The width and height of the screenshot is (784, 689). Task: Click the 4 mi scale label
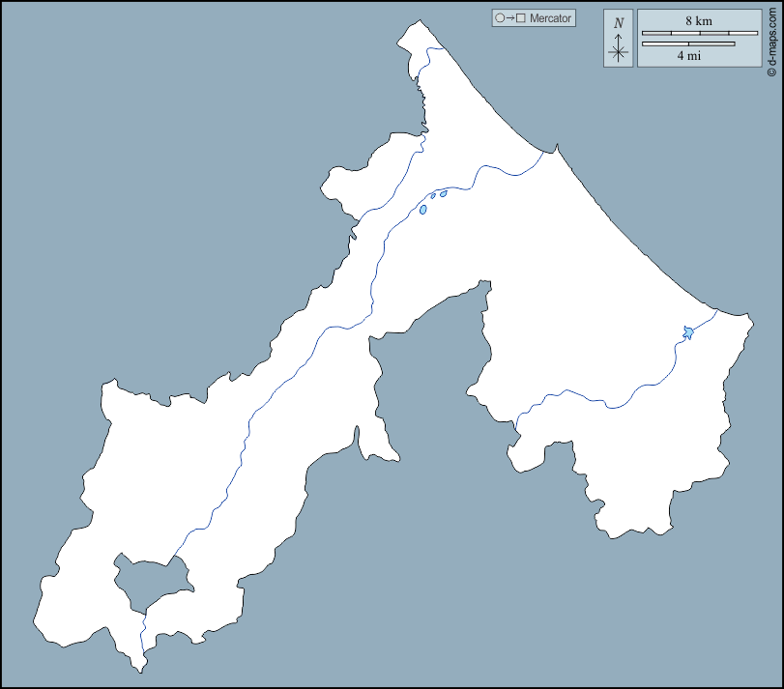[x=688, y=56]
